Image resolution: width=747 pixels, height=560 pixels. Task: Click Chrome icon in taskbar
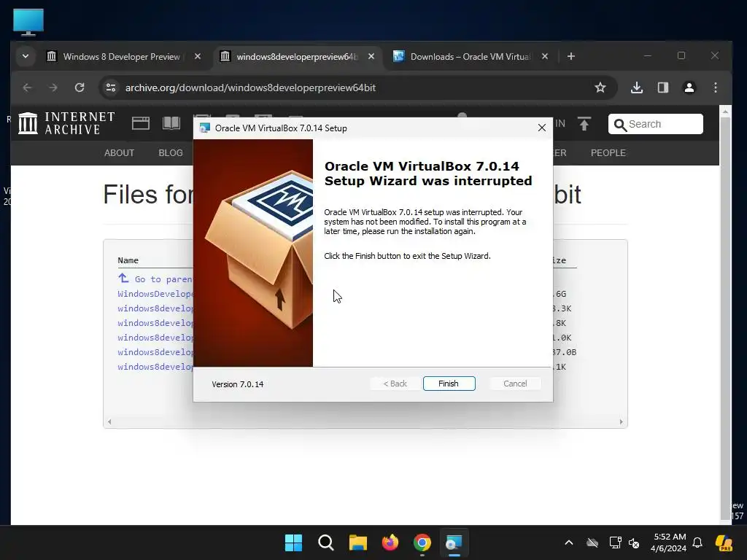[x=422, y=542]
